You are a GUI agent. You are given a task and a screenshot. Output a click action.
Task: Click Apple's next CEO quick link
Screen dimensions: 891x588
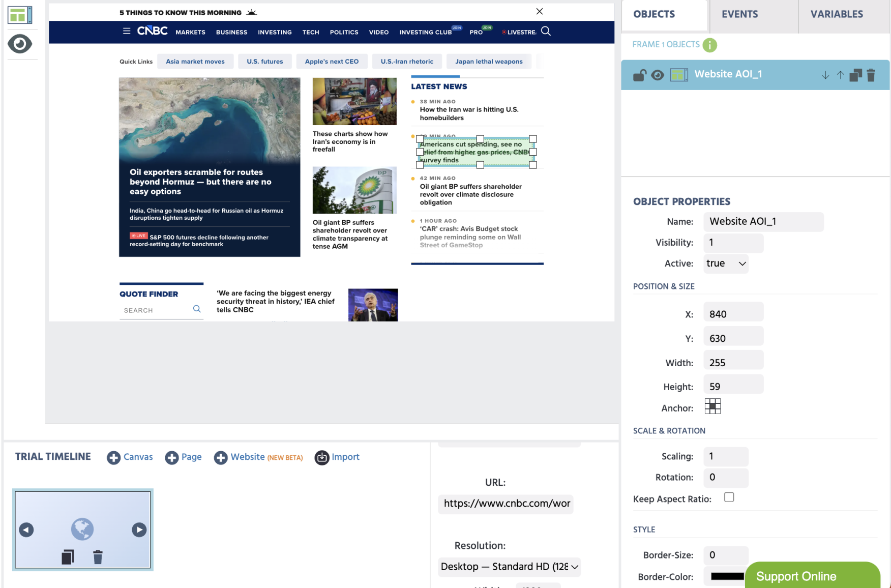coord(332,62)
